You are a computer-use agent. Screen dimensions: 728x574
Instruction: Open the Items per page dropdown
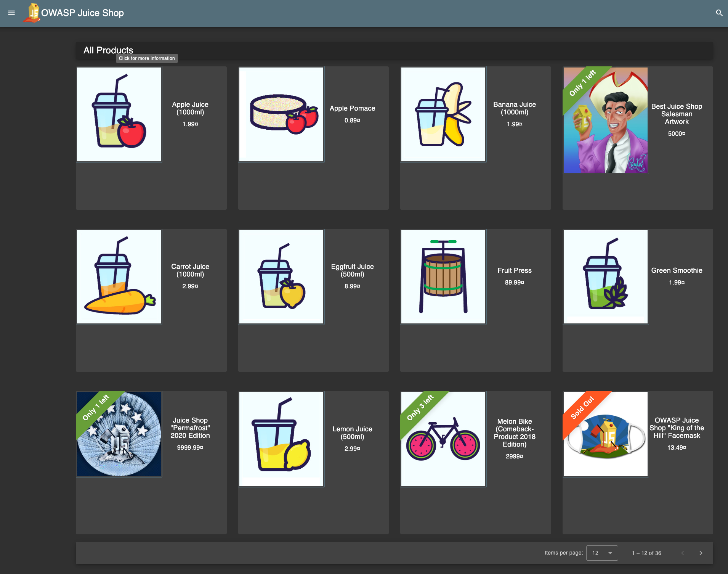pyautogui.click(x=602, y=553)
